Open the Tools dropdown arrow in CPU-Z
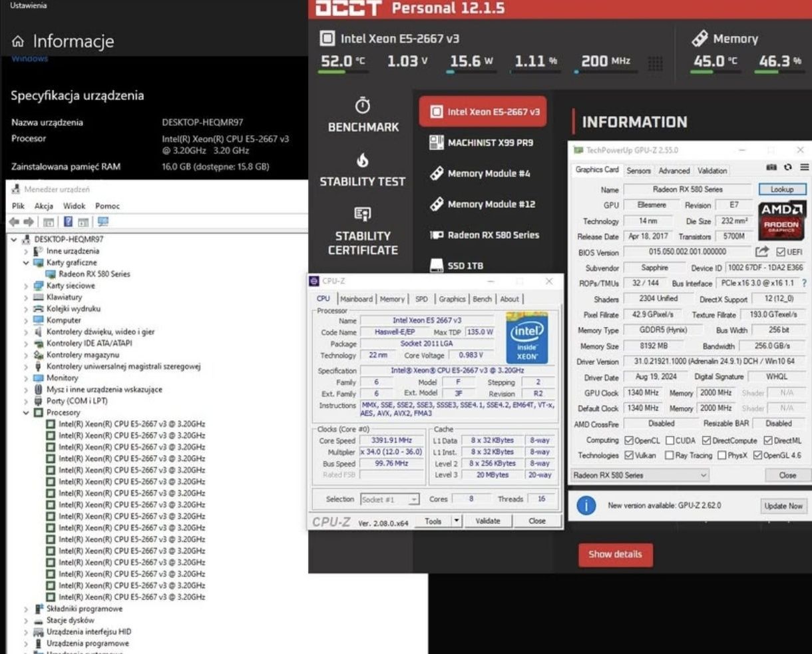Screen dimensions: 812x654 (457, 521)
